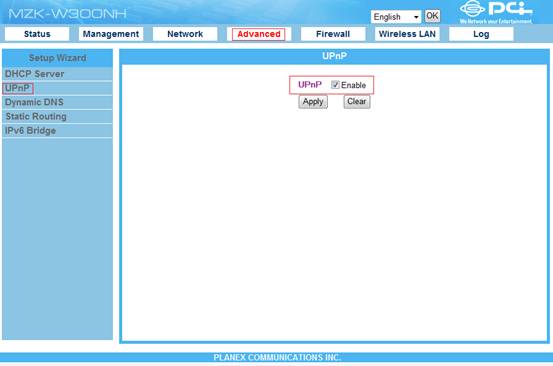Select the Advanced tab
The image size is (553, 366).
(x=259, y=34)
